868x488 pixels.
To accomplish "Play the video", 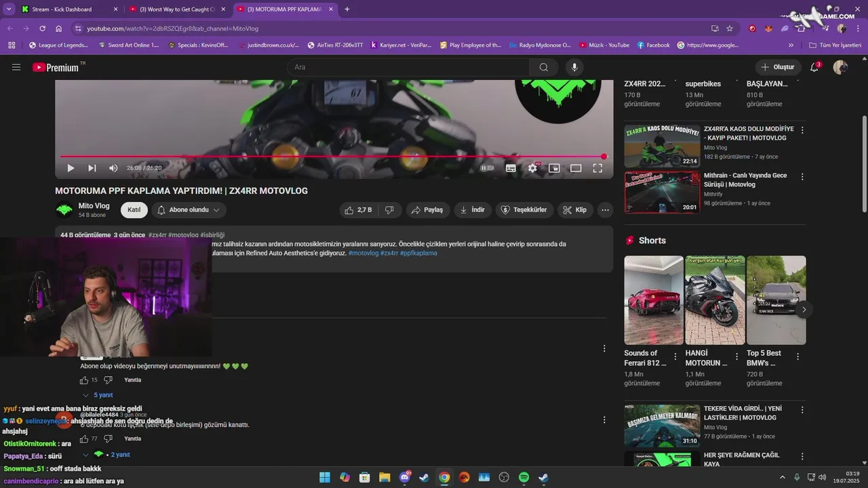I will pos(71,168).
